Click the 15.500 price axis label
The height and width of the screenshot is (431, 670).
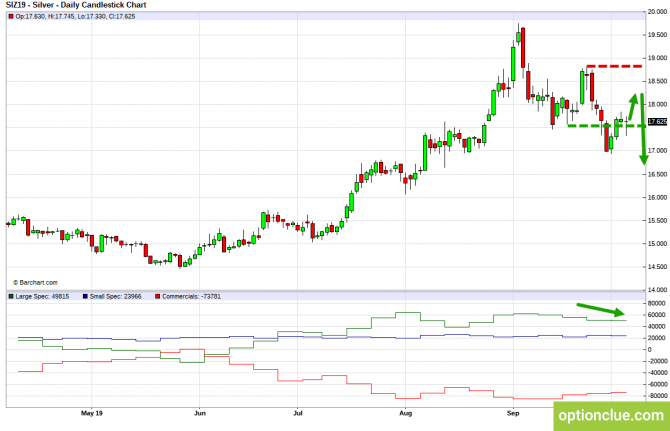pyautogui.click(x=657, y=220)
